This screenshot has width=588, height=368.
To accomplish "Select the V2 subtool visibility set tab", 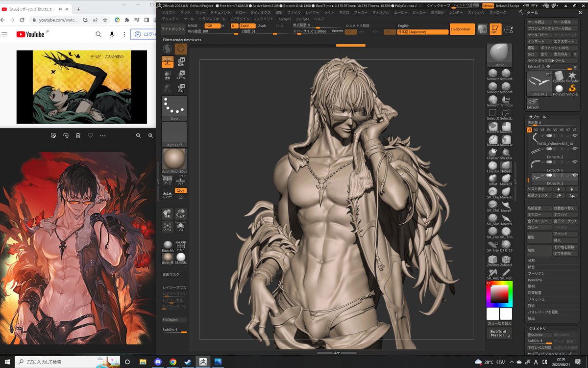I will [536, 130].
